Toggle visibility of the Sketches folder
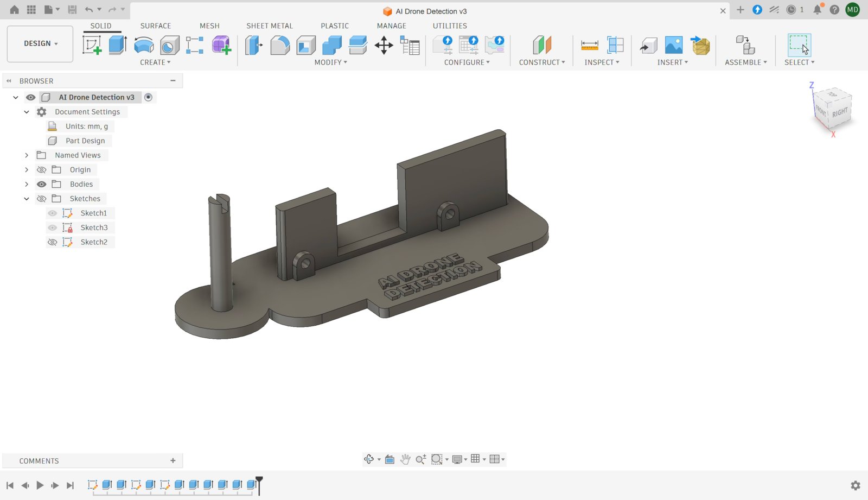This screenshot has height=500, width=868. click(x=41, y=199)
